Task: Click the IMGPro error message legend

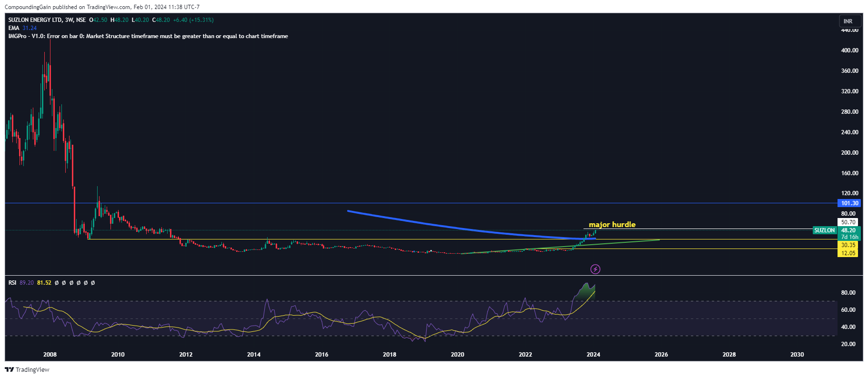Action: [x=148, y=36]
